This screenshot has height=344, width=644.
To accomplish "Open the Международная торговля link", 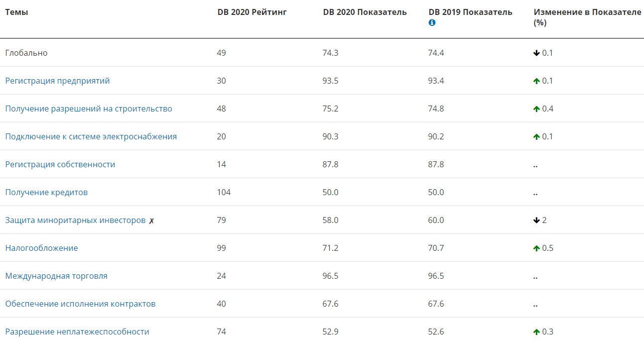I will (56, 276).
